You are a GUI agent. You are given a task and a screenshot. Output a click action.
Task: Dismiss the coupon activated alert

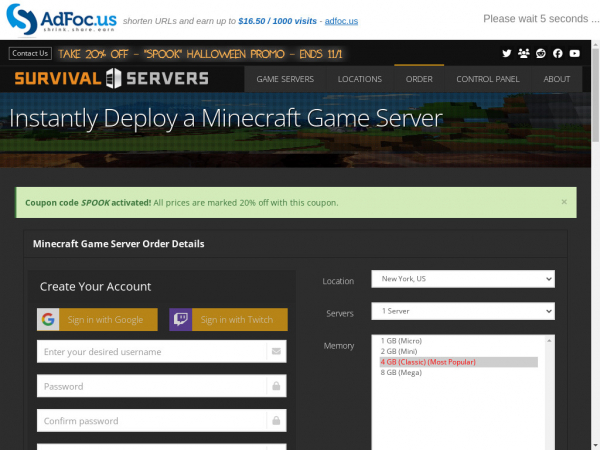[563, 201]
